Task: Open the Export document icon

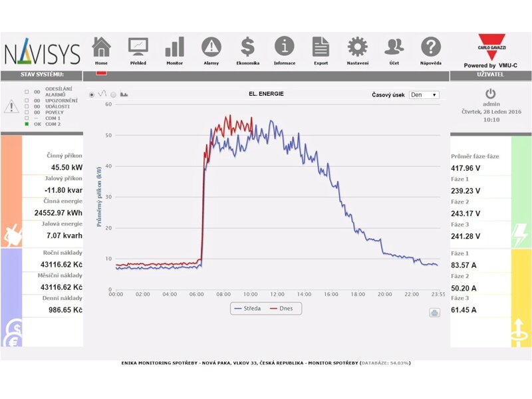Action: point(321,47)
